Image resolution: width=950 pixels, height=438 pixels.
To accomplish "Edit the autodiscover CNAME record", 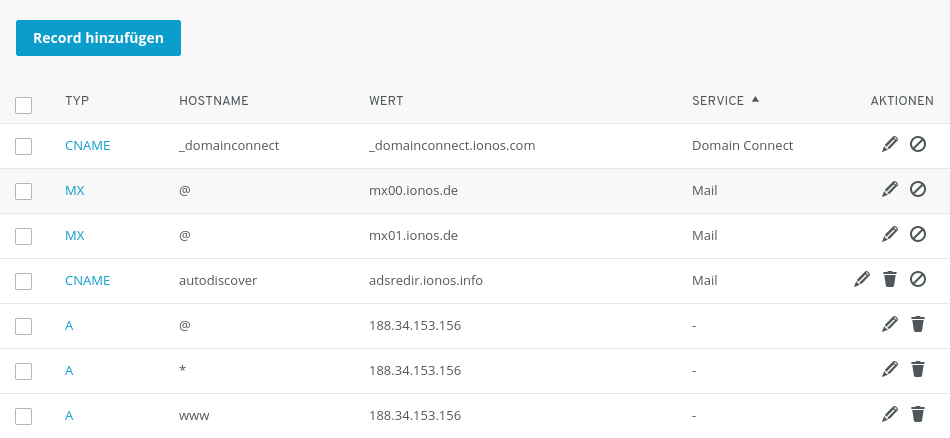I will click(x=862, y=279).
